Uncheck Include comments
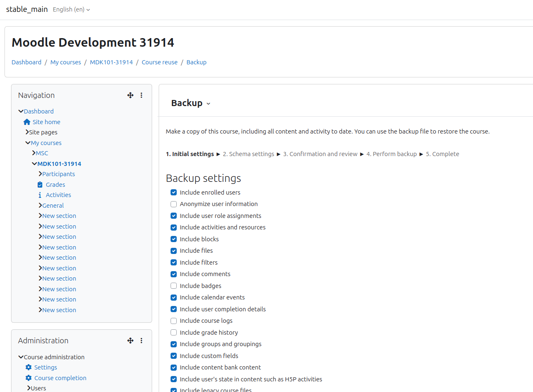The image size is (533, 392). pos(174,274)
